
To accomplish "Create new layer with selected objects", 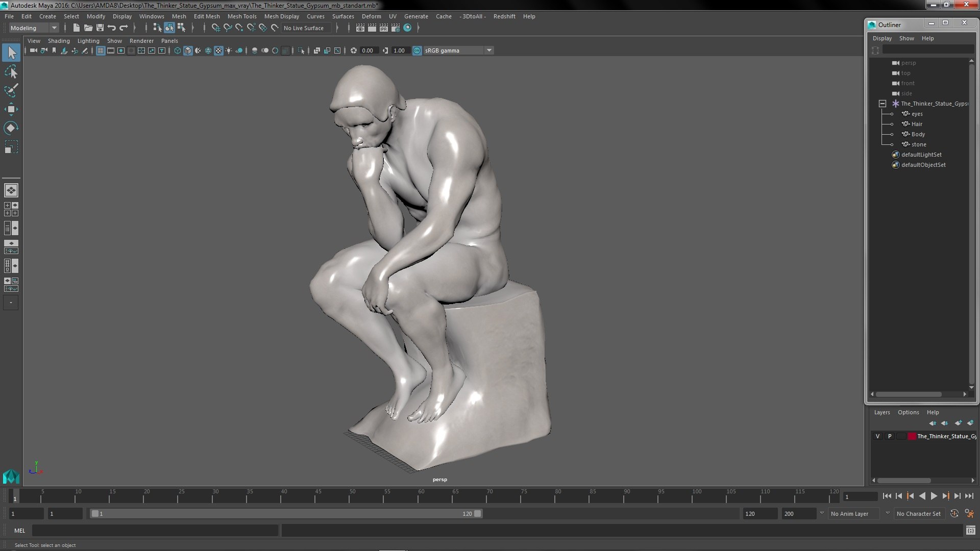I will (x=970, y=423).
